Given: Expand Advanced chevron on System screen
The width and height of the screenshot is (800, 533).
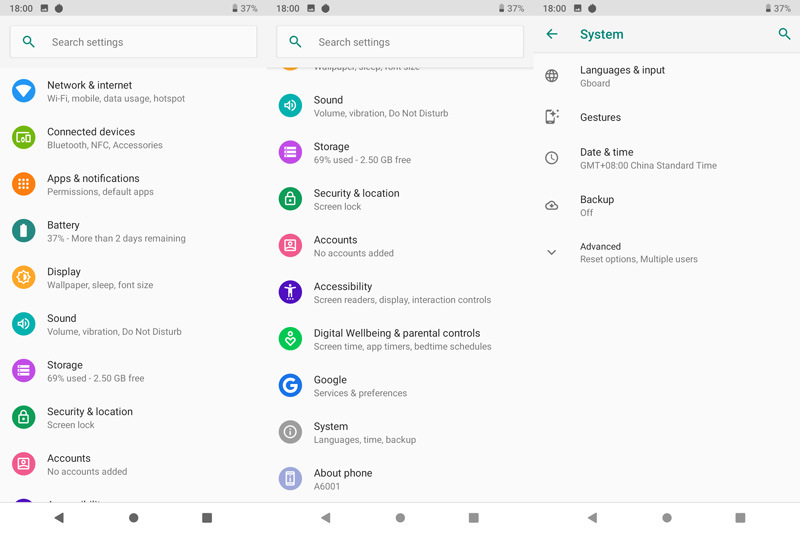Looking at the screenshot, I should [552, 252].
